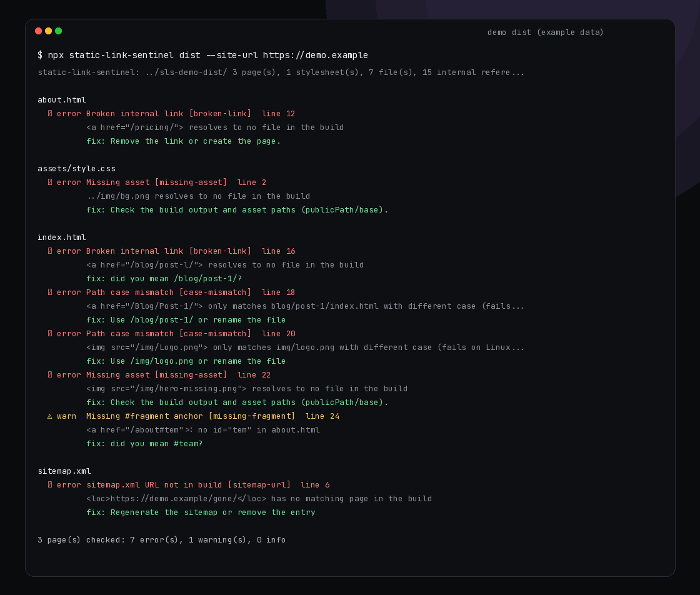Image resolution: width=700 pixels, height=595 pixels.
Task: Click the '3 page(s) checked: 7 error(s)' summary
Action: (162, 540)
